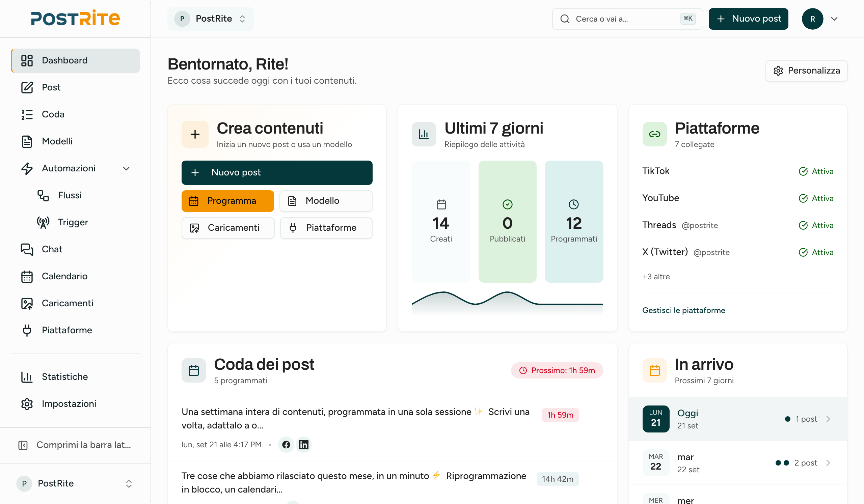864x504 pixels.
Task: Click the 14 Creati stat tile
Action: 441,222
